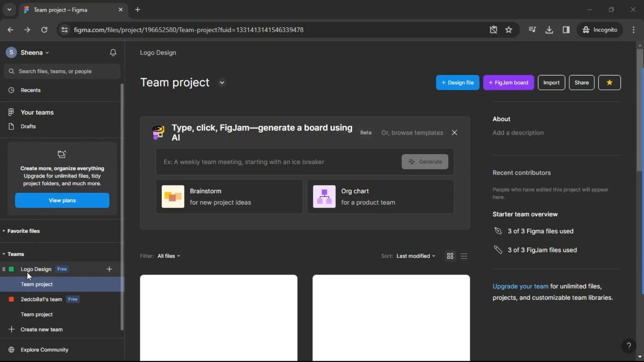Viewport: 644px width, 362px height.
Task: Close the FigJam AI banner
Action: coord(454,133)
